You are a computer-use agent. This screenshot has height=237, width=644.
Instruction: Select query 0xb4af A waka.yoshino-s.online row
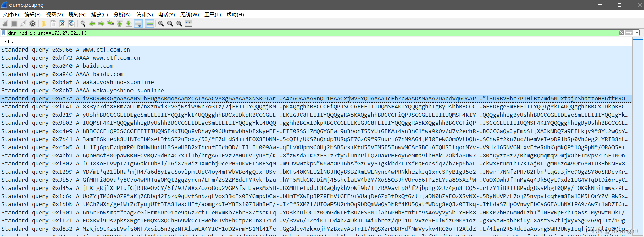pos(316,82)
